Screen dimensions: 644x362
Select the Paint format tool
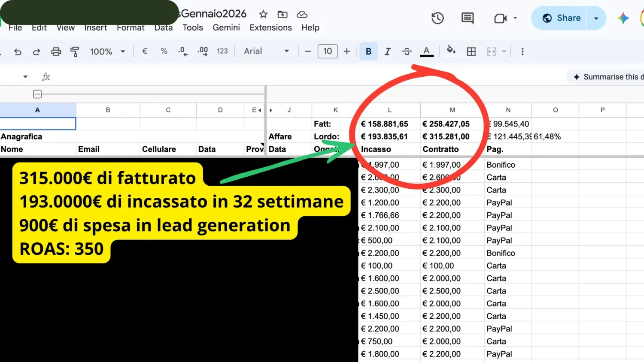point(75,52)
